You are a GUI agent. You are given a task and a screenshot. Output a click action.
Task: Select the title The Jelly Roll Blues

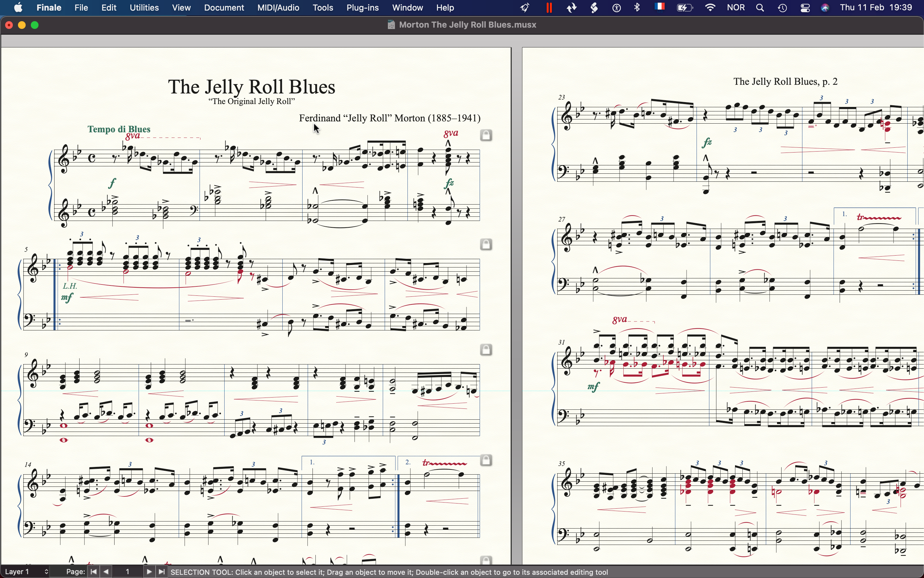click(x=252, y=86)
